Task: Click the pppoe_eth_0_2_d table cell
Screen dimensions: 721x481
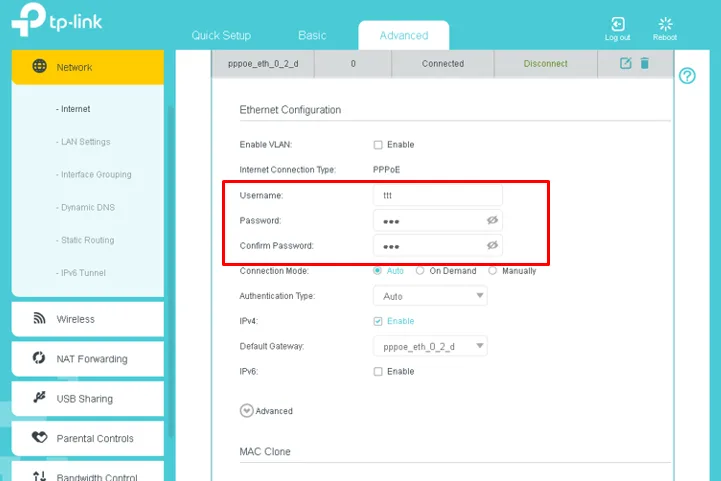Action: coord(263,63)
